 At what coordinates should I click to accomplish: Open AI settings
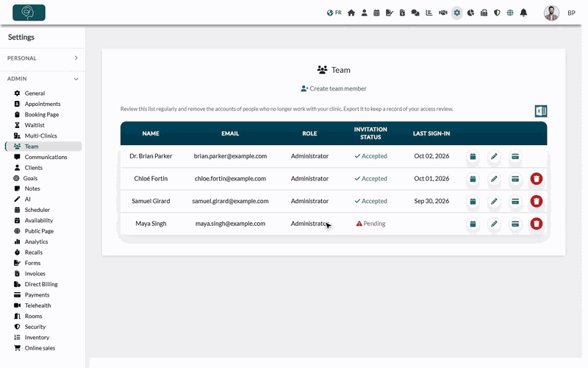[27, 199]
